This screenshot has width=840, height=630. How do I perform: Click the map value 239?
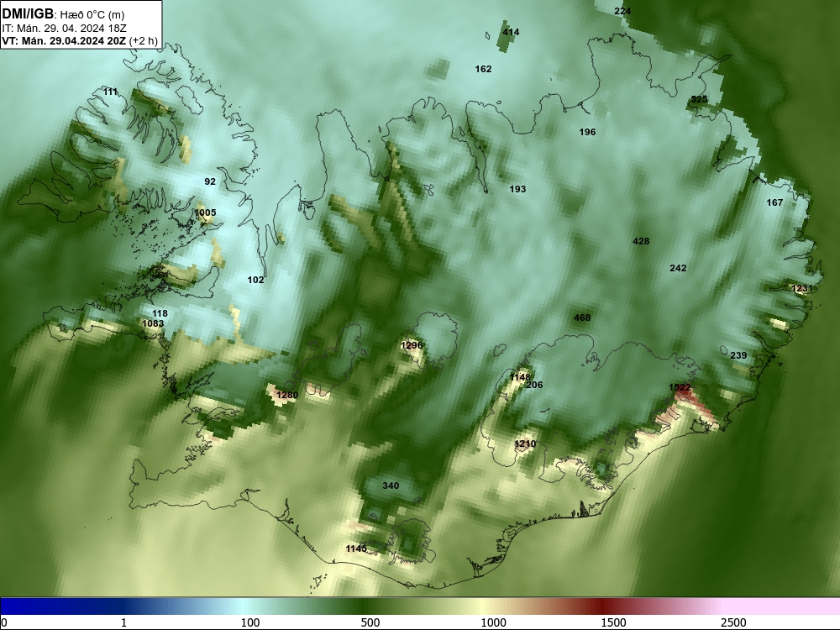coord(738,355)
